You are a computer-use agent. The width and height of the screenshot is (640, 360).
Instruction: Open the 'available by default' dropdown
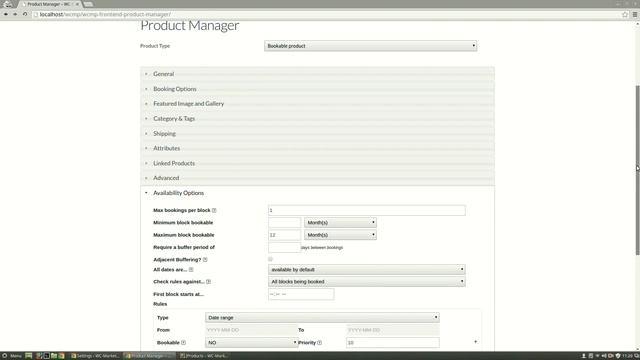pyautogui.click(x=367, y=269)
